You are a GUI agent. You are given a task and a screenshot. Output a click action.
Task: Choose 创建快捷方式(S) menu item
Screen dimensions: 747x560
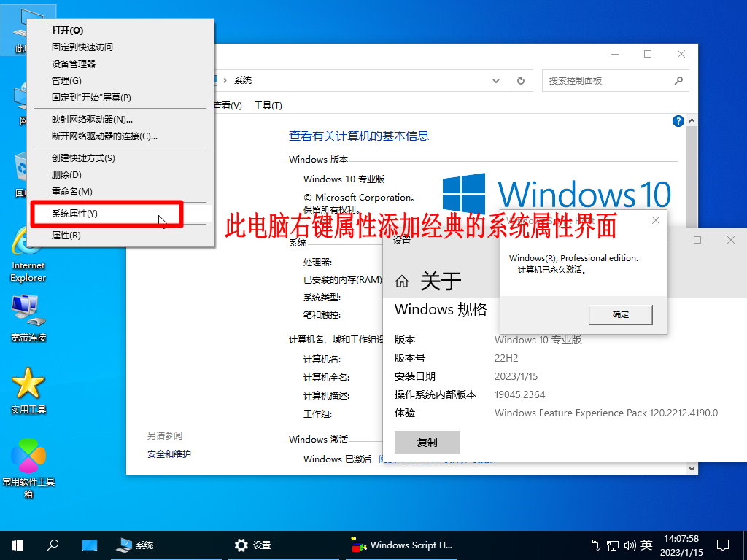click(120, 157)
